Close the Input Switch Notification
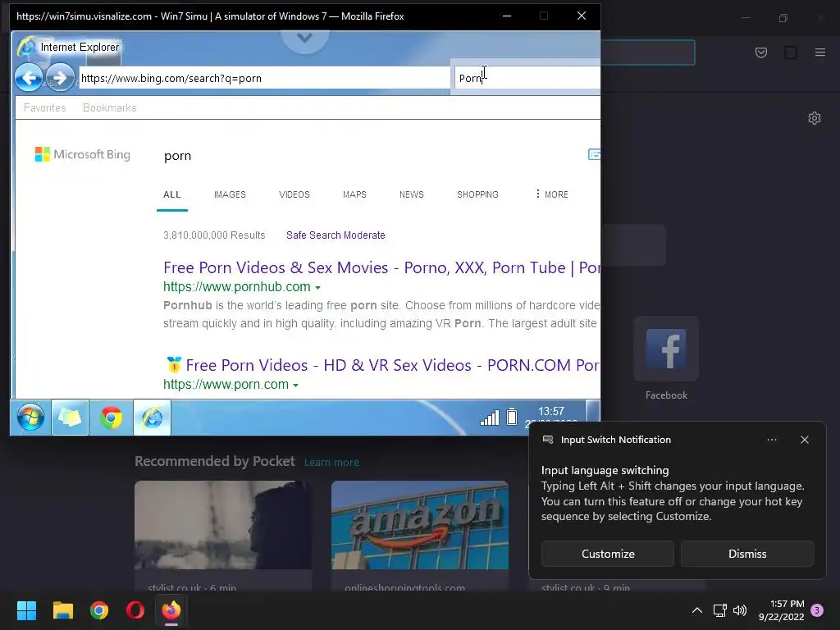 coord(804,440)
